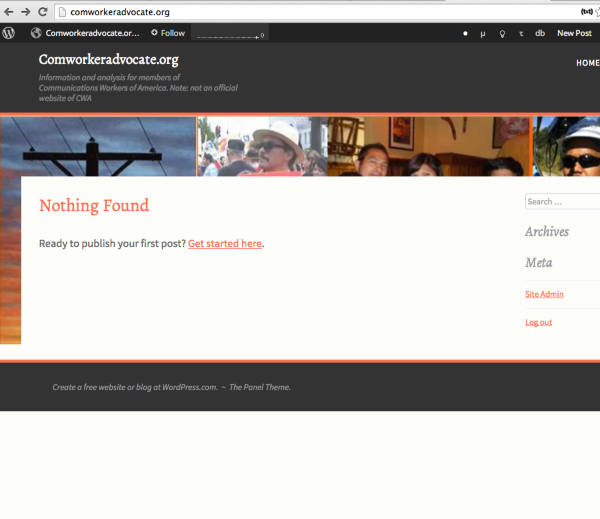Screen dimensions: 600x519
Task: Reload the page with the refresh icon
Action: 42,12
